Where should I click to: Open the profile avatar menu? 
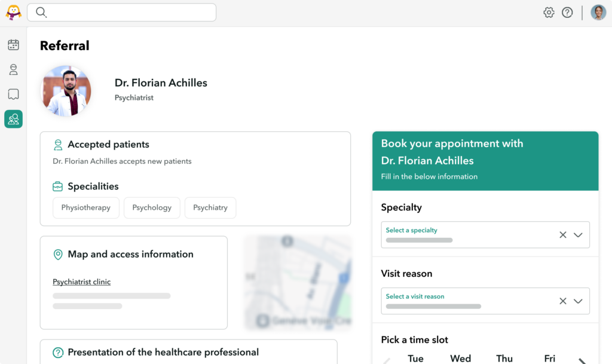598,12
